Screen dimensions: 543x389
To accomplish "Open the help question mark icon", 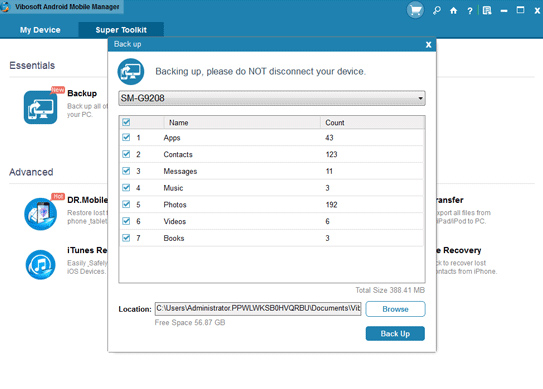I will pyautogui.click(x=470, y=11).
